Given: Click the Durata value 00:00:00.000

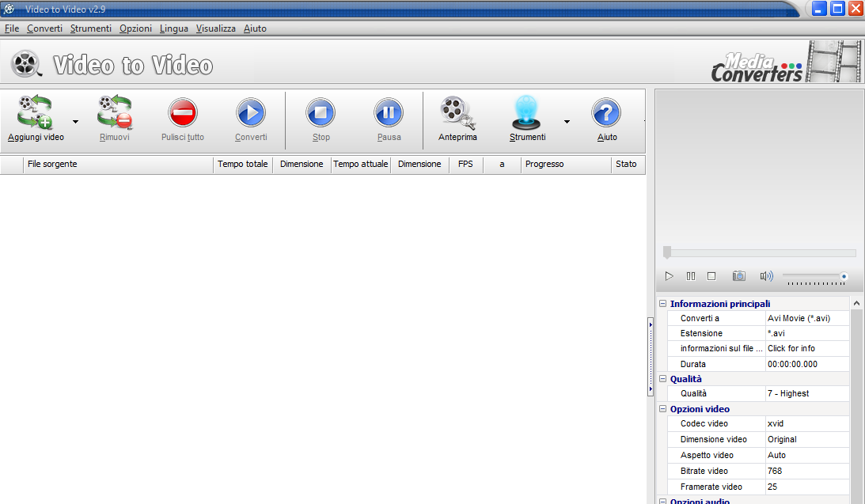Looking at the screenshot, I should [808, 364].
